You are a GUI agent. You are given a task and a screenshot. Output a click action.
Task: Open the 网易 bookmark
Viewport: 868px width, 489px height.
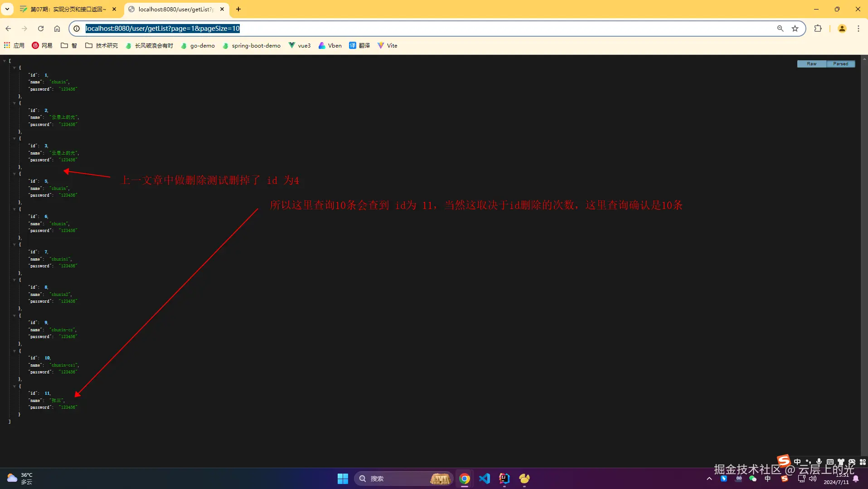42,45
